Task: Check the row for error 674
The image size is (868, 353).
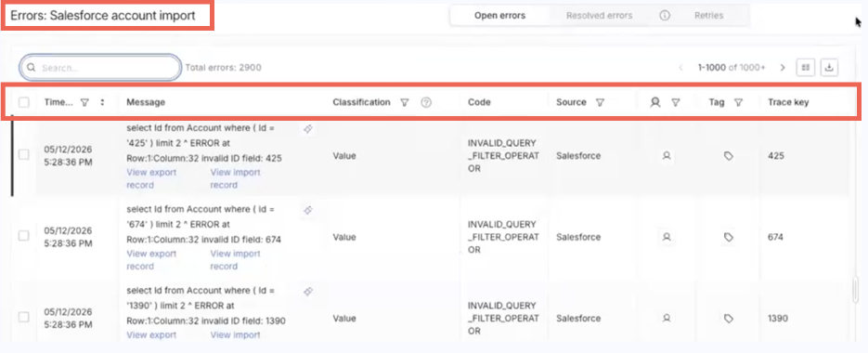Action: (24, 236)
